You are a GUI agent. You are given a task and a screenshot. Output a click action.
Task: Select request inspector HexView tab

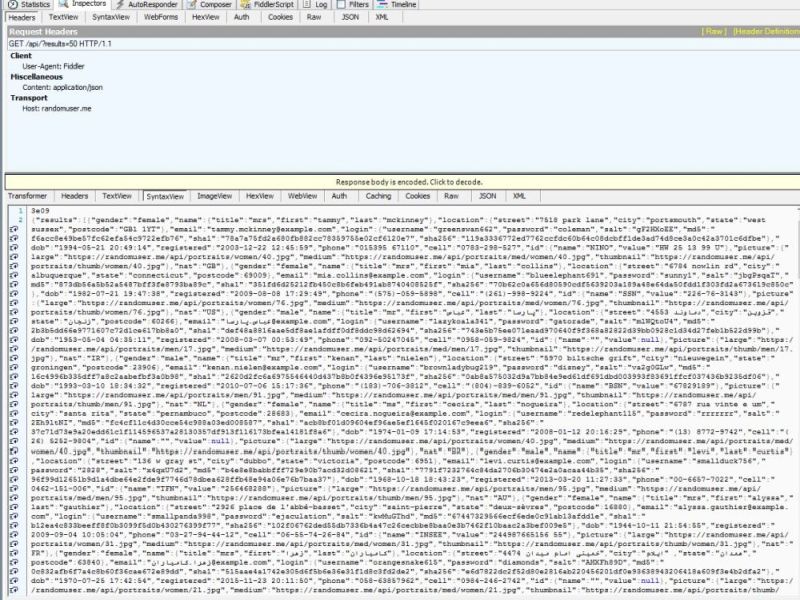point(206,17)
